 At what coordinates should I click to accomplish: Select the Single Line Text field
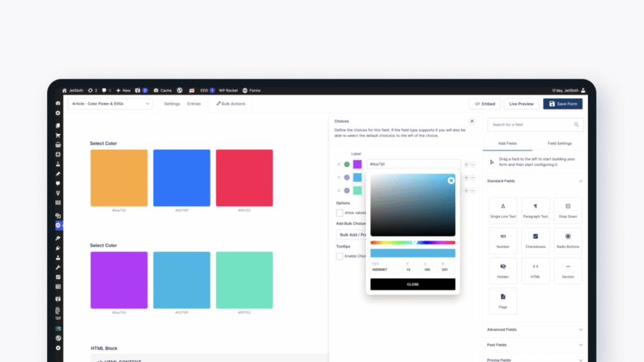click(x=502, y=210)
